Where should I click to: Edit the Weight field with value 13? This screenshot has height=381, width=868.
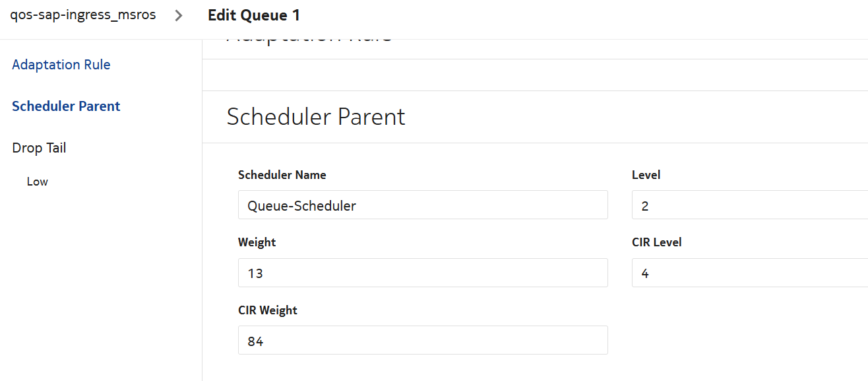[x=422, y=273]
